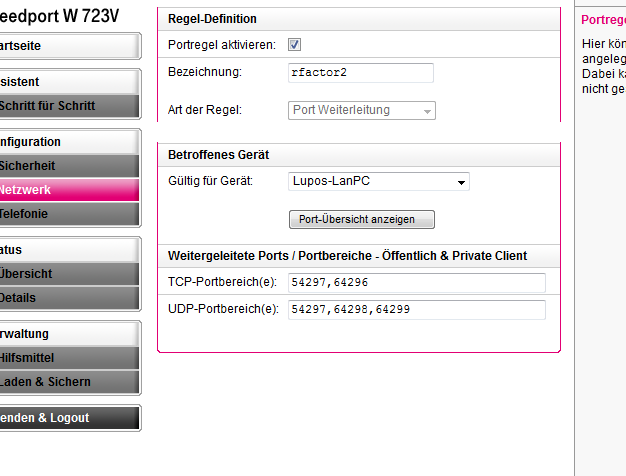
Task: Click the Port-Übersicht anzeigen button
Action: [x=361, y=219]
